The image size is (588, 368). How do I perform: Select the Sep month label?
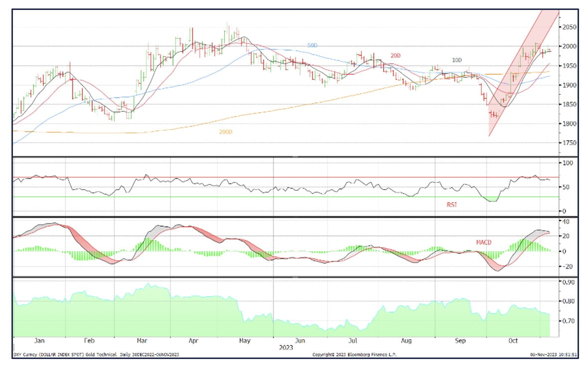pos(460,341)
